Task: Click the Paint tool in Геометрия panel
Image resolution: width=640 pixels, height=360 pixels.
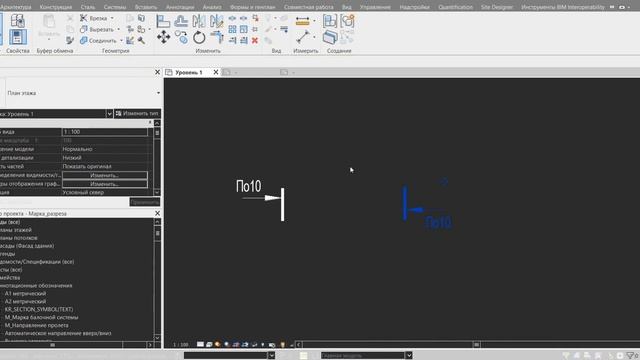Action: (x=141, y=29)
